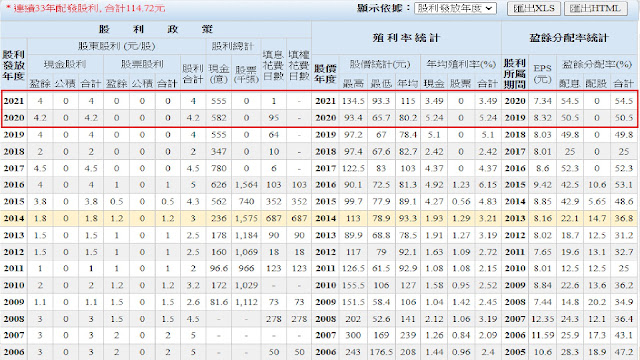The width and height of the screenshot is (640, 360).
Task: Click the 155.5 highest price cell for 2010
Action: point(353,285)
